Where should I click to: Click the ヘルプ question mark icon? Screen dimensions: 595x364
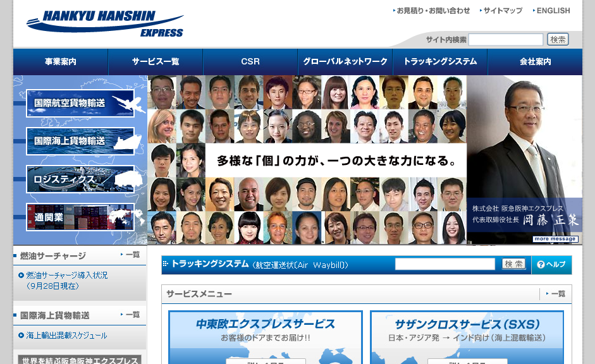pos(541,264)
